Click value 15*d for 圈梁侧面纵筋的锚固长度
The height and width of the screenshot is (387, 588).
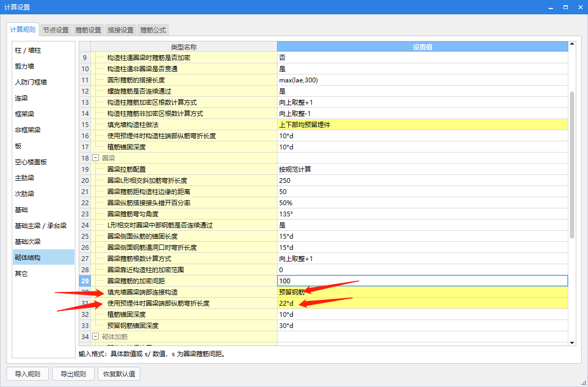(423, 236)
